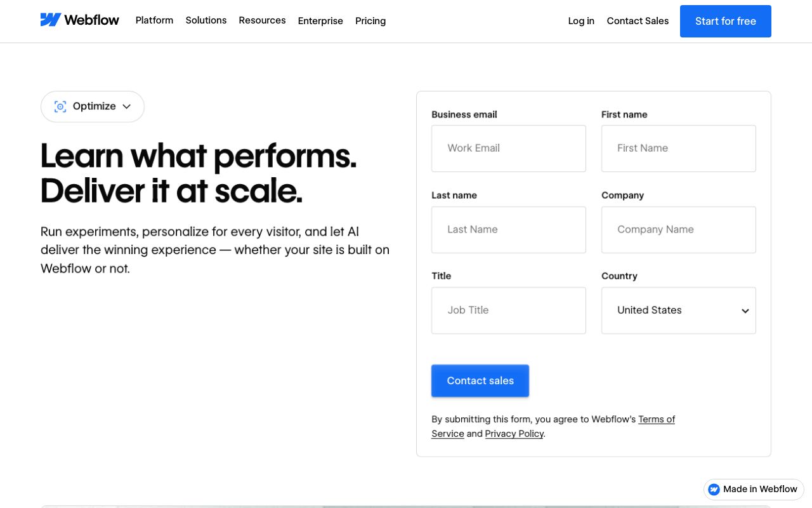Focus the Job Title input field
The width and height of the screenshot is (812, 508).
tap(509, 311)
